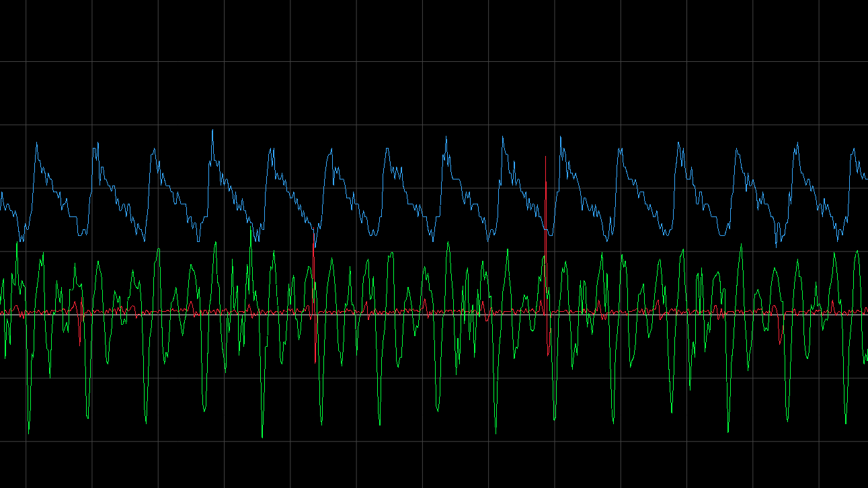Select the tallest green spike above the baseline
The width and height of the screenshot is (868, 488).
click(251, 227)
